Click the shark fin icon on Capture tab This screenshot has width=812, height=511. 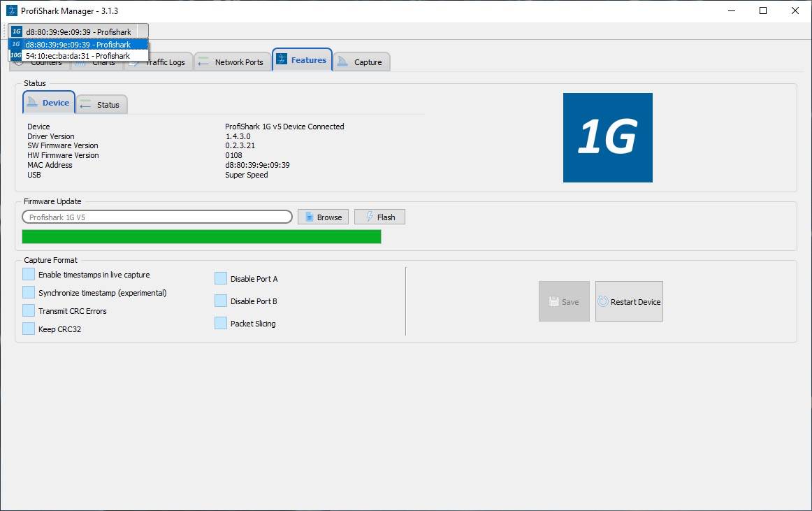(x=342, y=62)
